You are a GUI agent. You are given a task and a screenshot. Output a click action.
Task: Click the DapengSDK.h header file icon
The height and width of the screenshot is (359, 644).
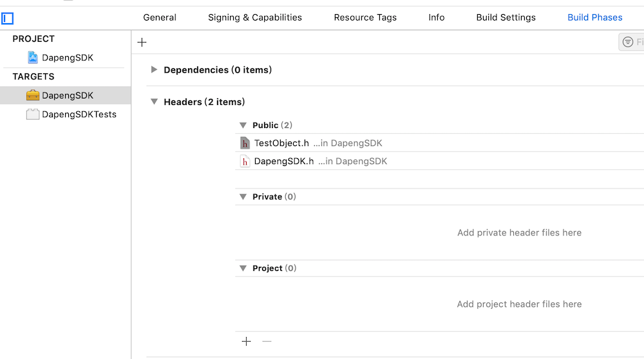[245, 161]
